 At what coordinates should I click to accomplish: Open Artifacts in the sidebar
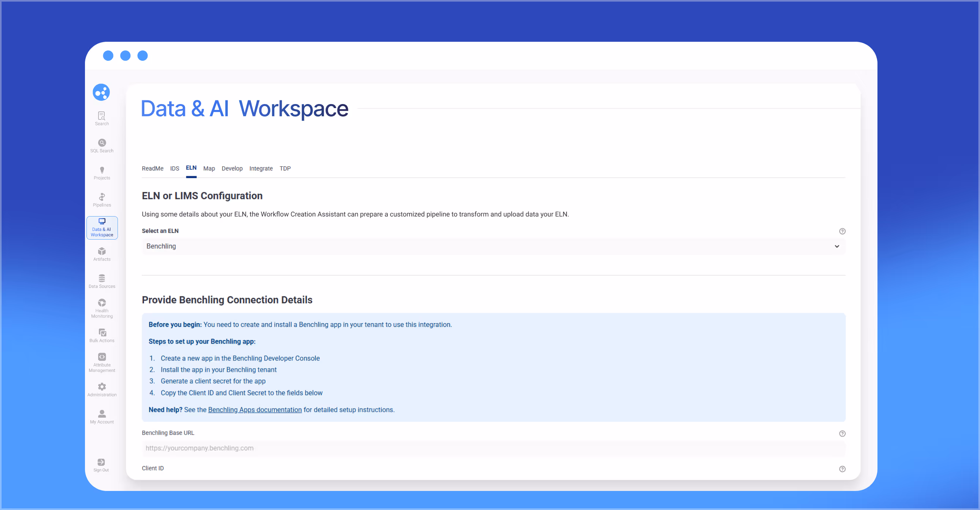101,254
